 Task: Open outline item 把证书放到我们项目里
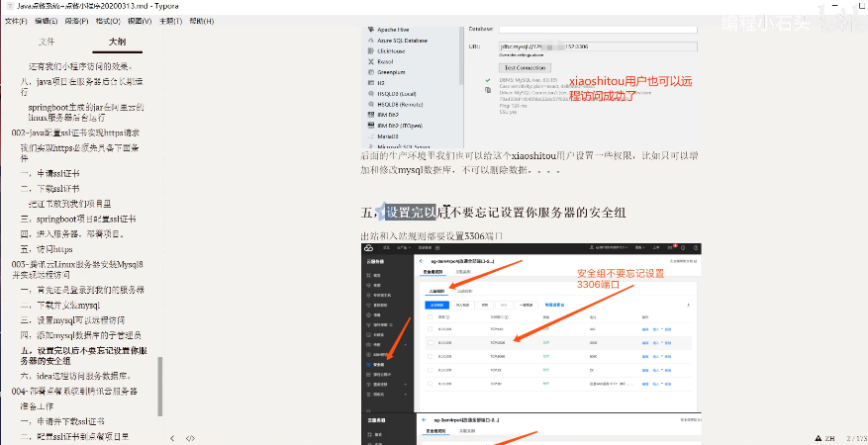click(69, 204)
